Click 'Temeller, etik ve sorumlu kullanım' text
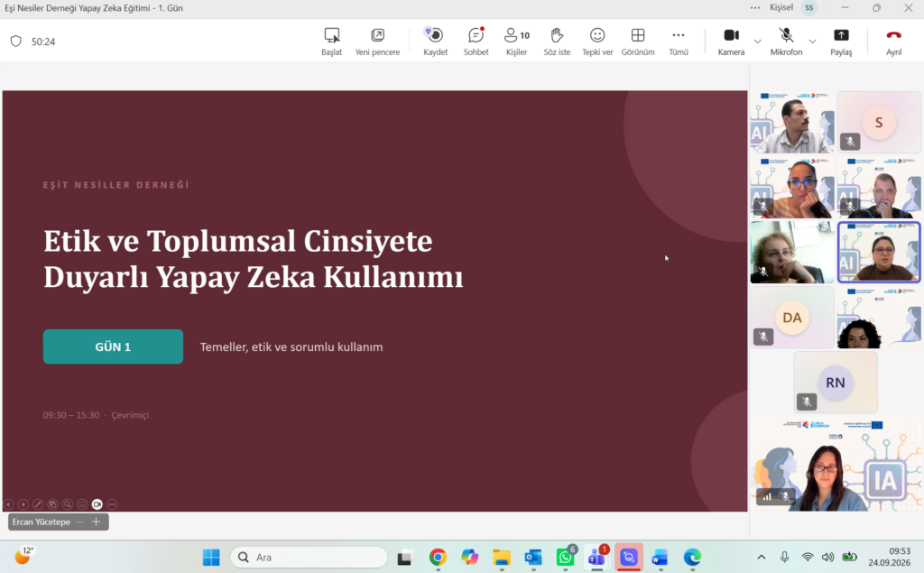 (x=291, y=347)
